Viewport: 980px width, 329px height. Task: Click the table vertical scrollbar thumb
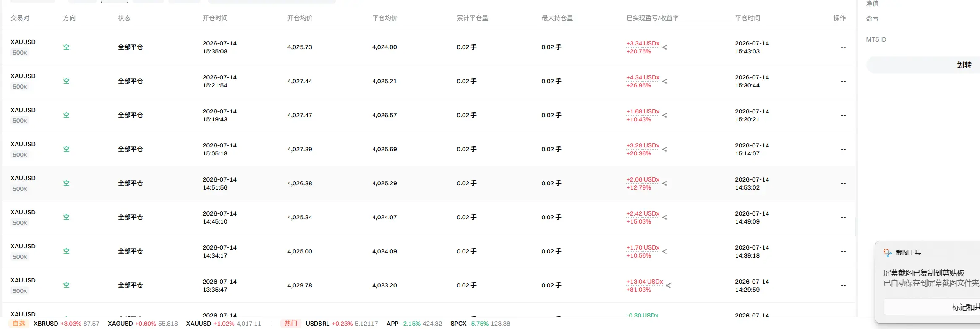click(x=855, y=226)
